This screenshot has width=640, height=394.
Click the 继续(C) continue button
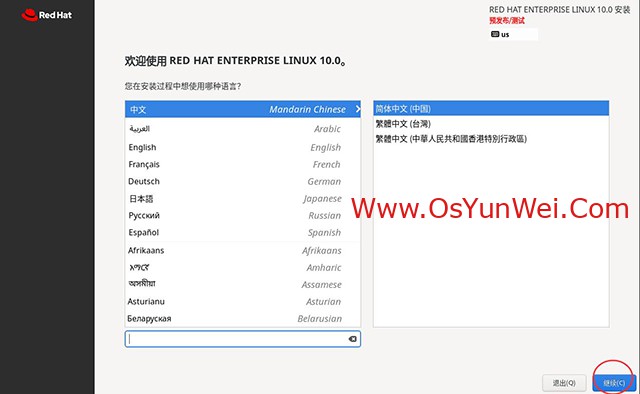pos(614,383)
